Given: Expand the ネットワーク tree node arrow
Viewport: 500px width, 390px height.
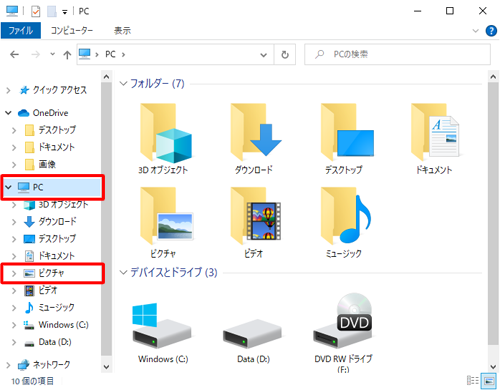Looking at the screenshot, I should pyautogui.click(x=9, y=365).
